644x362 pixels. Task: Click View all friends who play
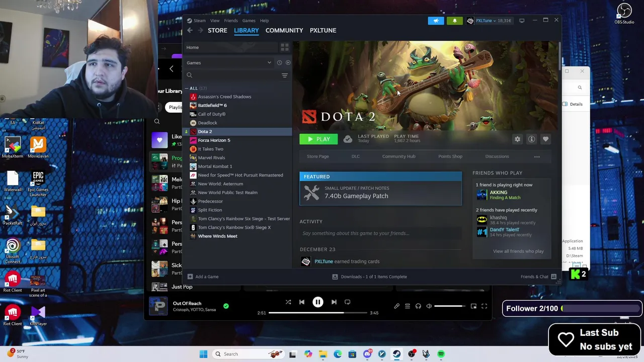pyautogui.click(x=518, y=251)
